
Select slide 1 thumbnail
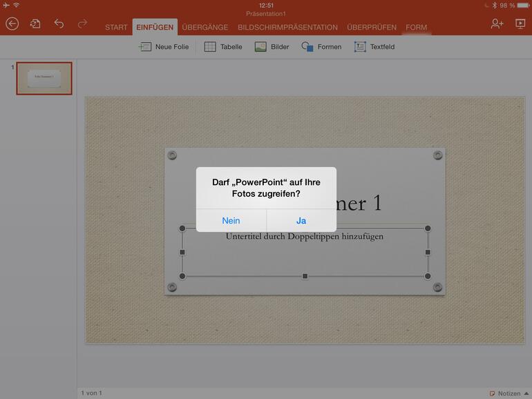[44, 78]
